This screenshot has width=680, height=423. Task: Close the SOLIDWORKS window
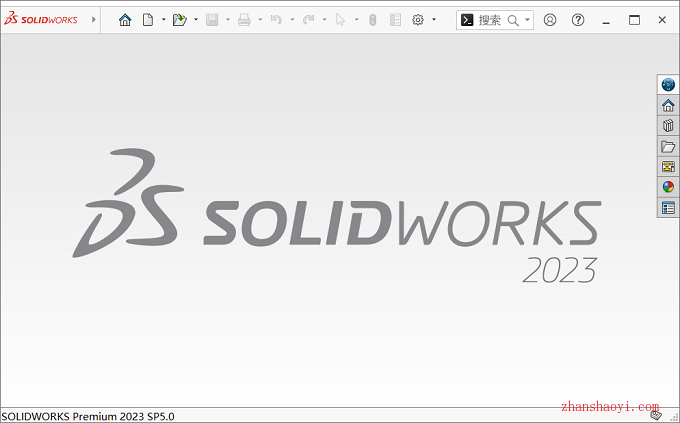[x=662, y=20]
